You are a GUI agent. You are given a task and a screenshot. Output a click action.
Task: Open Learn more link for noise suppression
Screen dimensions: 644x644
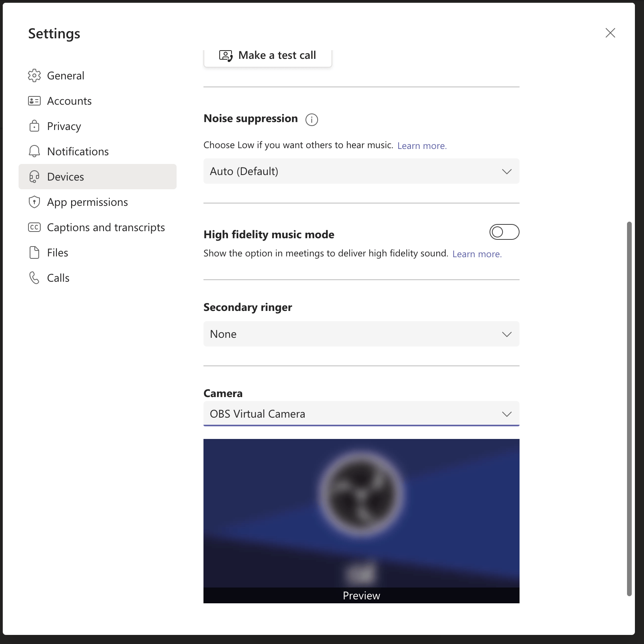pos(422,146)
